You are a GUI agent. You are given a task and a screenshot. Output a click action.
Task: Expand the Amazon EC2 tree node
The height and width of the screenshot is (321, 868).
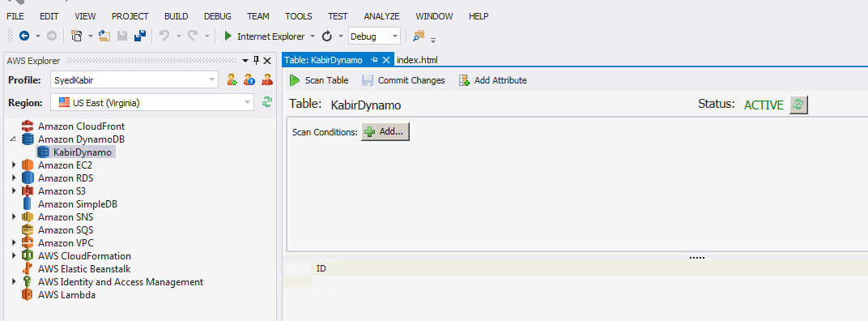pyautogui.click(x=14, y=165)
